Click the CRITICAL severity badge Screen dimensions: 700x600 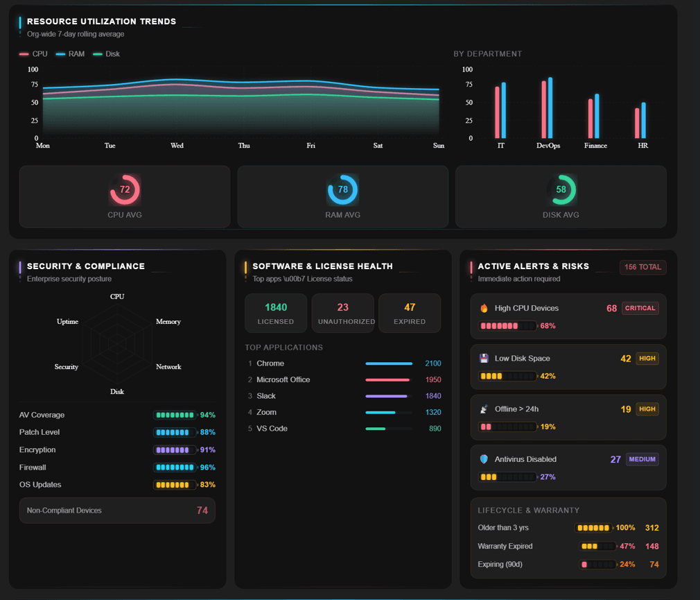coord(640,308)
